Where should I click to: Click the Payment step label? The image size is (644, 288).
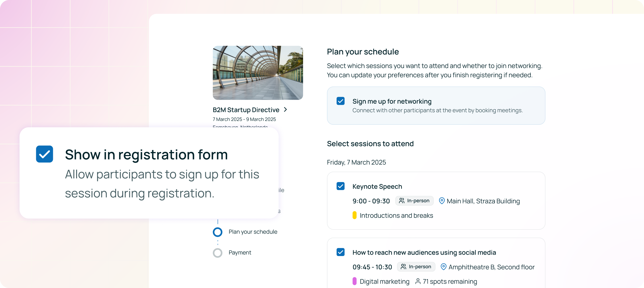pyautogui.click(x=240, y=253)
